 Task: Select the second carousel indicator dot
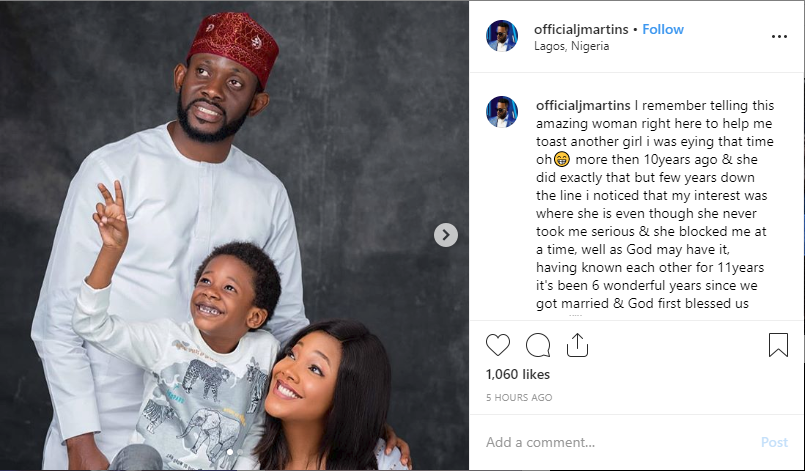[x=240, y=452]
